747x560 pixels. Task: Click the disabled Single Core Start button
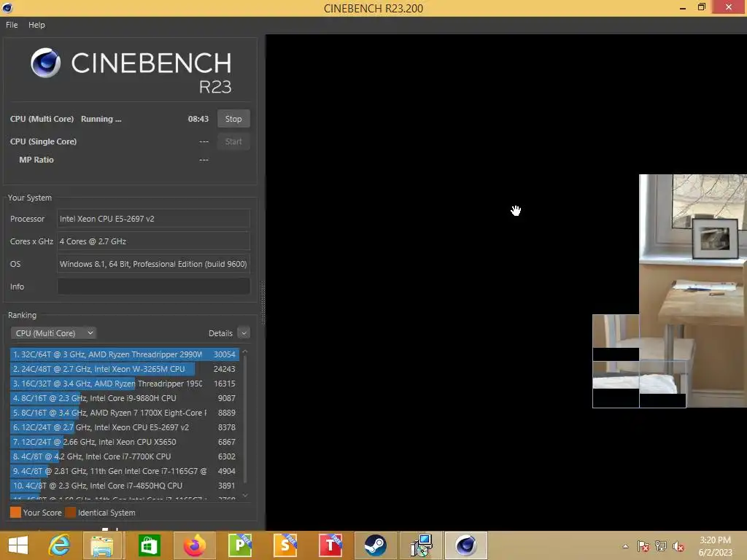[233, 141]
